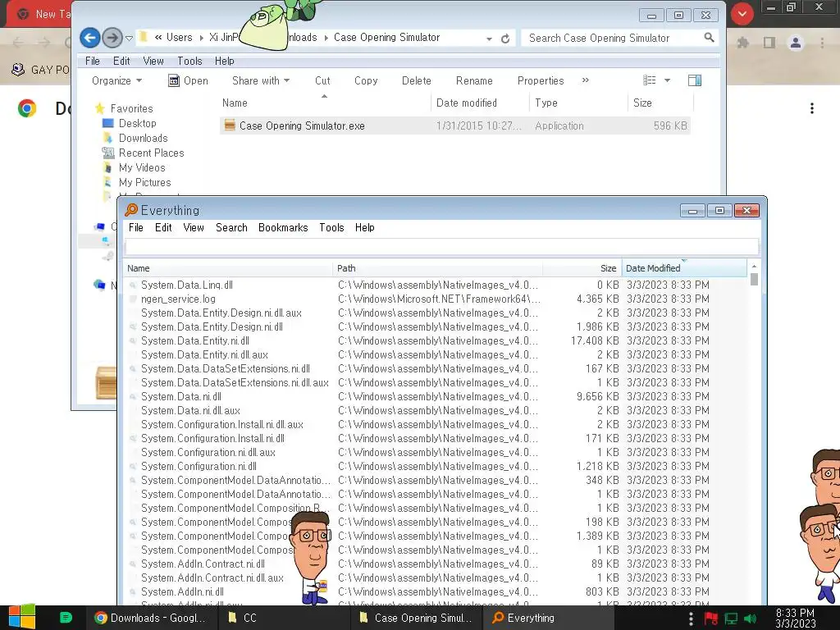Image resolution: width=840 pixels, height=630 pixels.
Task: Click Open button in Explorer toolbar
Action: 188,80
